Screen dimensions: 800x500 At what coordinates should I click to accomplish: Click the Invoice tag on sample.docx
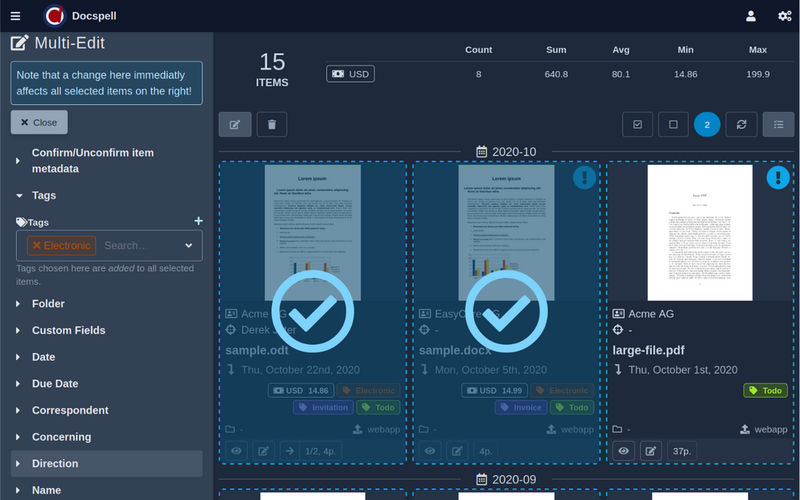521,408
